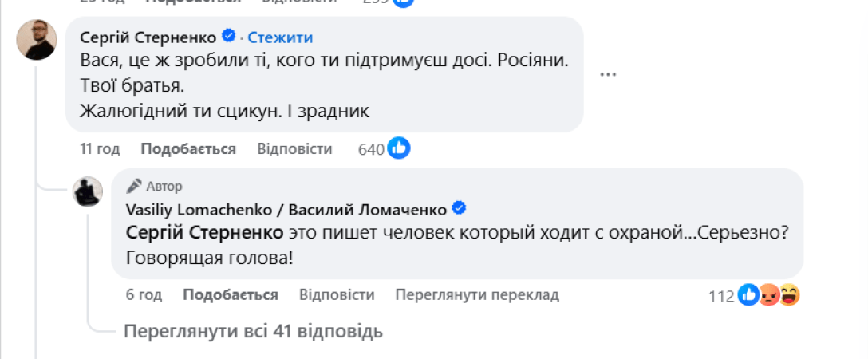The image size is (868, 359).
Task: Click the laughing haha reaction icon
Action: [x=790, y=295]
